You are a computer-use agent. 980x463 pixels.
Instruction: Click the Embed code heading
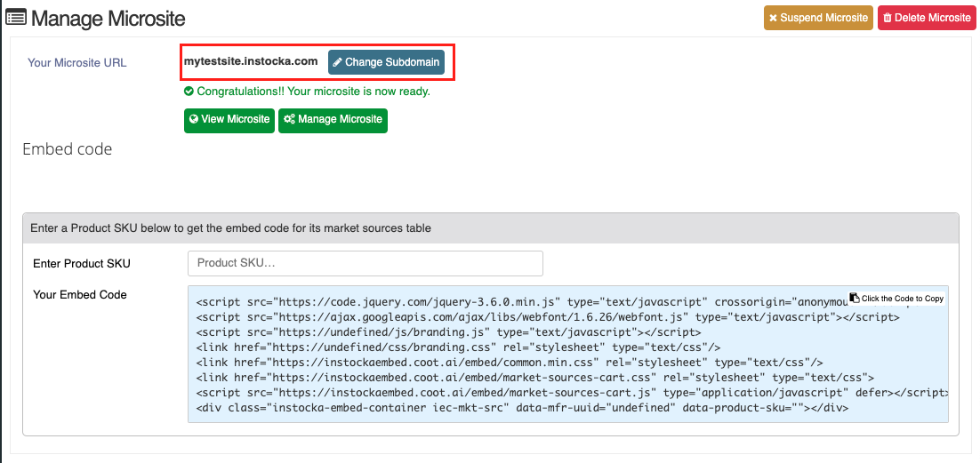tap(68, 149)
